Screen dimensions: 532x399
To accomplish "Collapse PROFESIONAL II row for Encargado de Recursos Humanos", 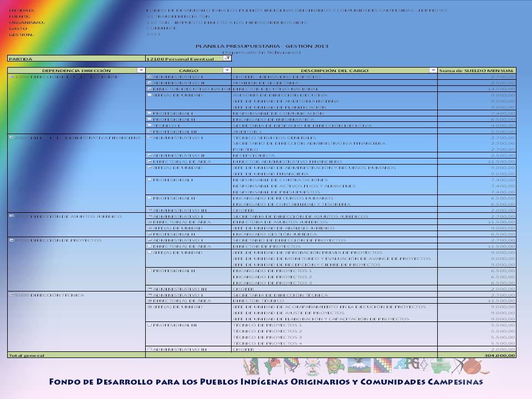I will point(150,198).
